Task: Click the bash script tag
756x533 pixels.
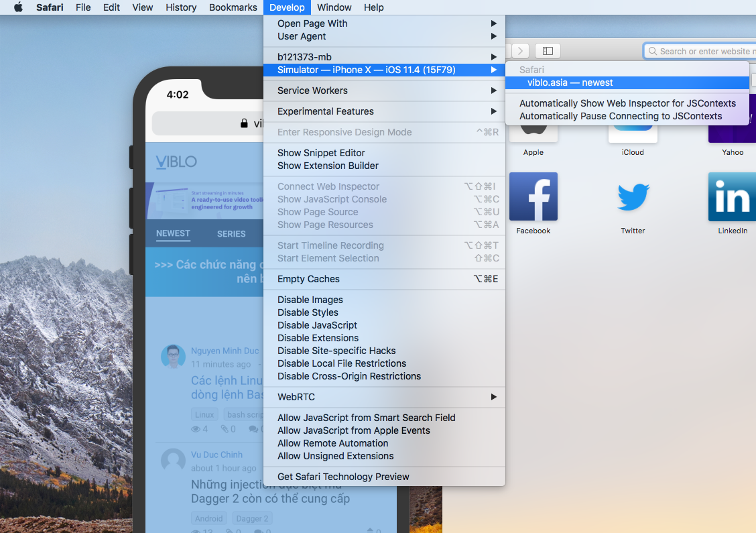Action: (243, 414)
